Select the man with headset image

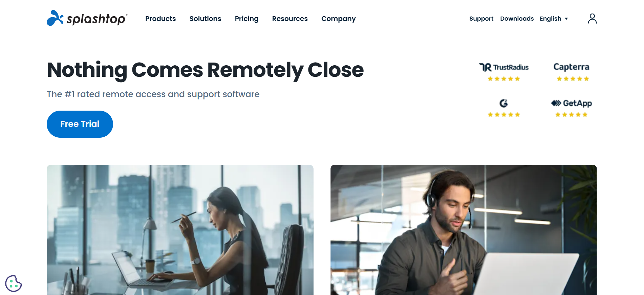[464, 230]
